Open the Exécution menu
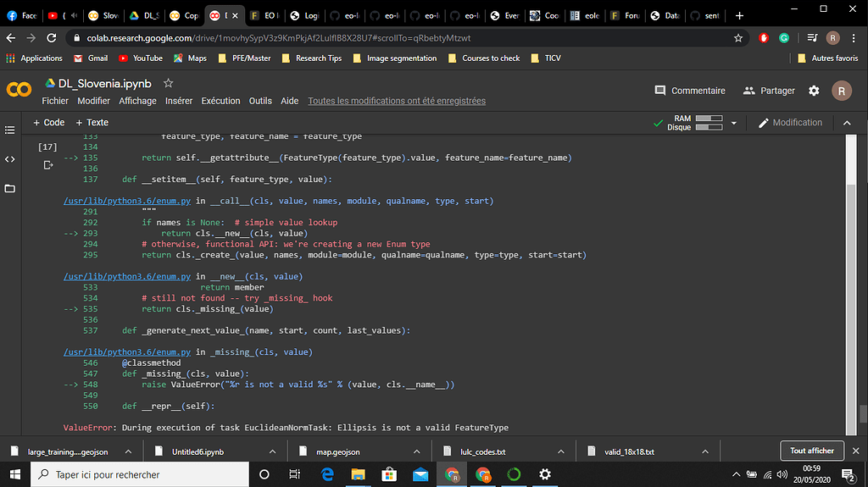The image size is (868, 487). tap(220, 101)
